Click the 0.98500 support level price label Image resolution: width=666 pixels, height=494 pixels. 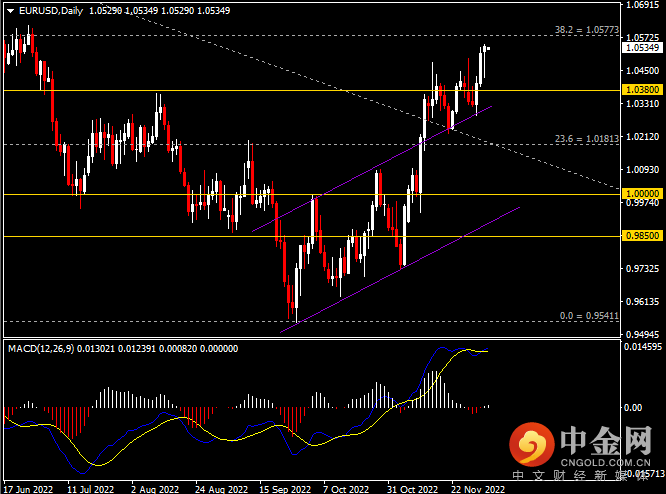pos(639,237)
